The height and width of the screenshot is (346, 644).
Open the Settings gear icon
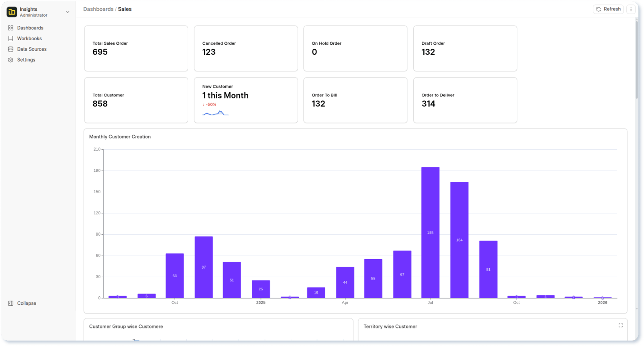[x=11, y=60]
